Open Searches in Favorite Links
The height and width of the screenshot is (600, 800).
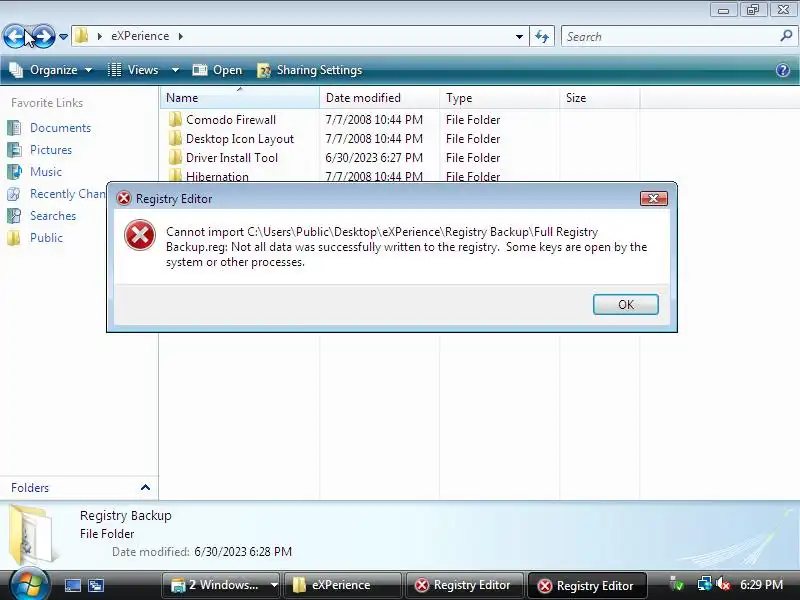(x=53, y=215)
